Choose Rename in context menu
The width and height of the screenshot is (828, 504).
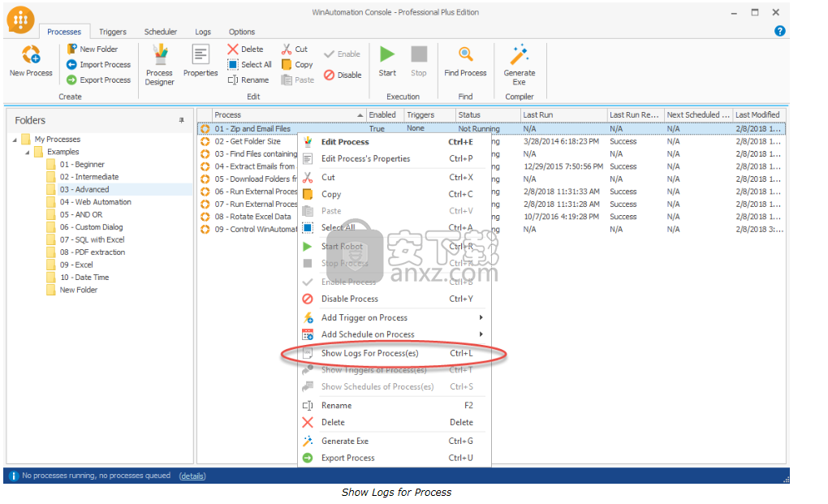395,406
